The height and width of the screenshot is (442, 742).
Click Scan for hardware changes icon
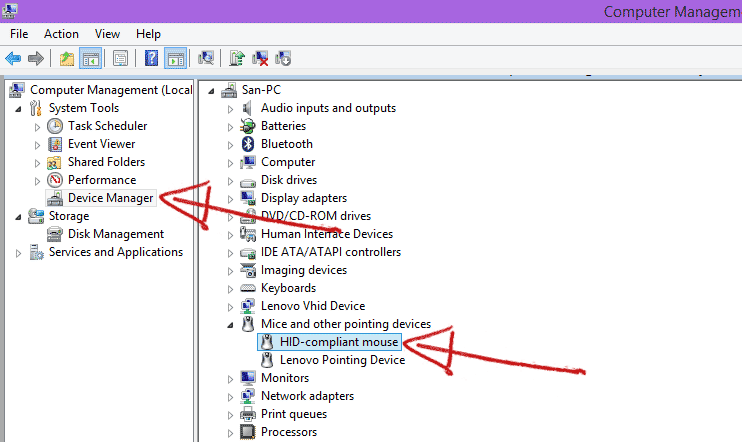click(x=206, y=58)
